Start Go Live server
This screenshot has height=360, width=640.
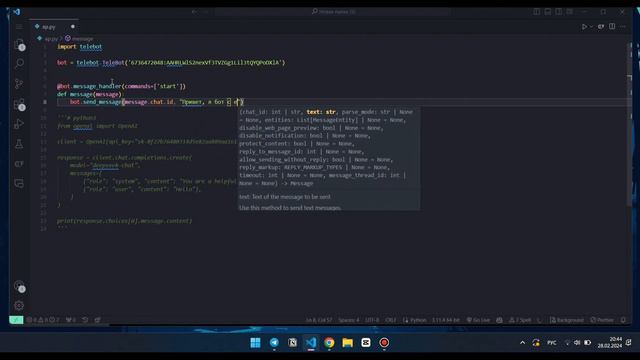(x=478, y=320)
